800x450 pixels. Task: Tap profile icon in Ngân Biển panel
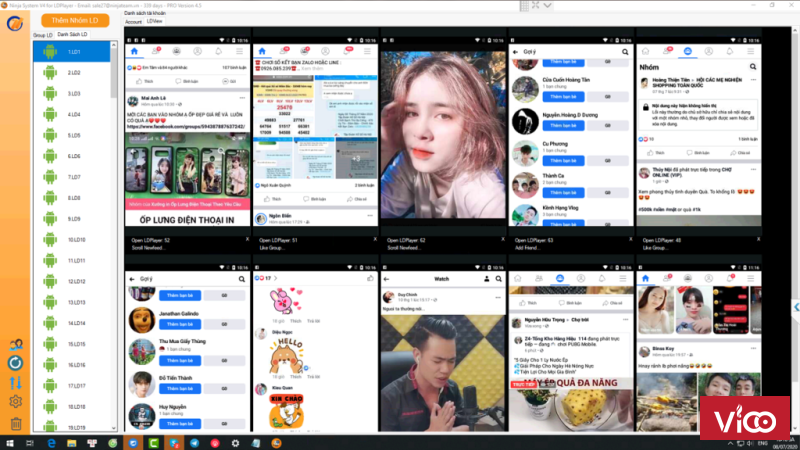(325, 51)
